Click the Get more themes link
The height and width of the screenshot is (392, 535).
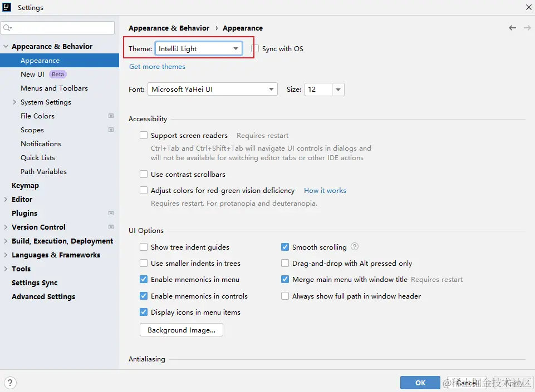pos(157,67)
